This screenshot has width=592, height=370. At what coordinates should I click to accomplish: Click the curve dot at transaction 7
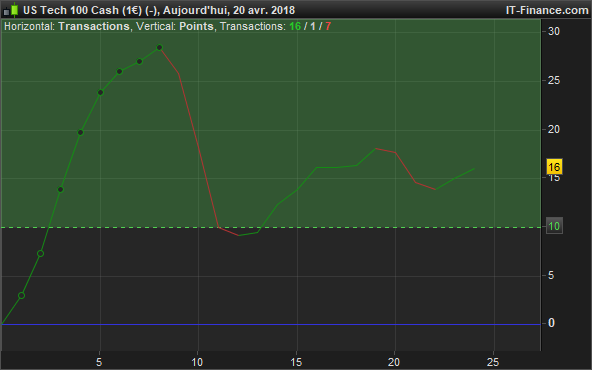click(139, 62)
